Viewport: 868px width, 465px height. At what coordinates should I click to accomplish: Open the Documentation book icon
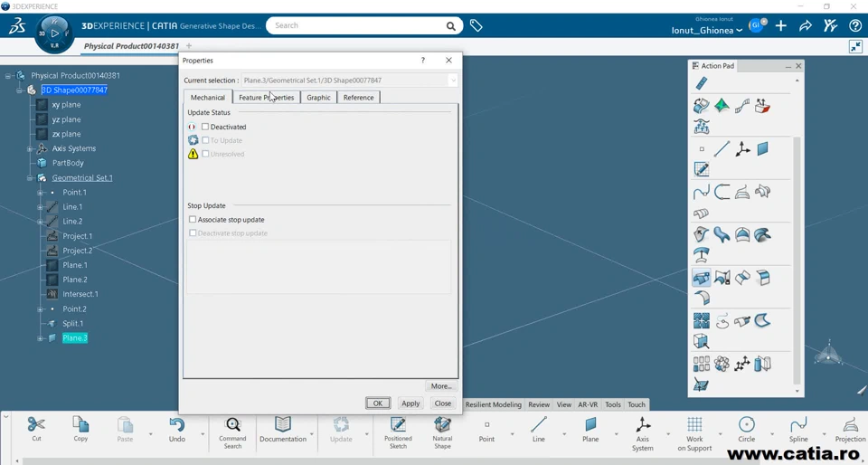(x=283, y=424)
